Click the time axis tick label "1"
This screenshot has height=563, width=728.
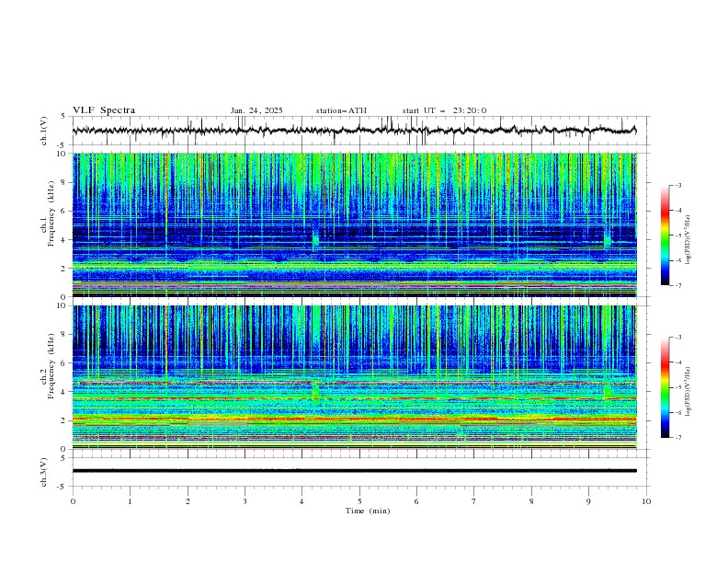[130, 501]
